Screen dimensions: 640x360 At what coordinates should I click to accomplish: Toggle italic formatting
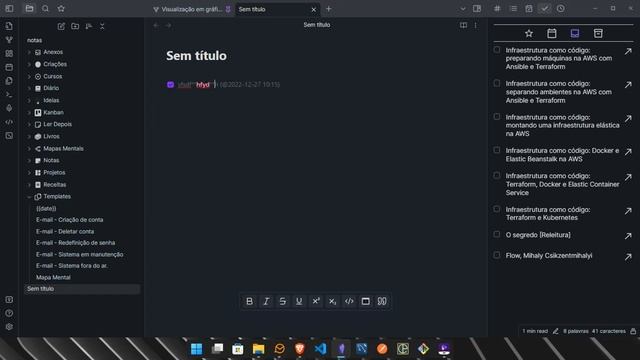click(x=266, y=301)
